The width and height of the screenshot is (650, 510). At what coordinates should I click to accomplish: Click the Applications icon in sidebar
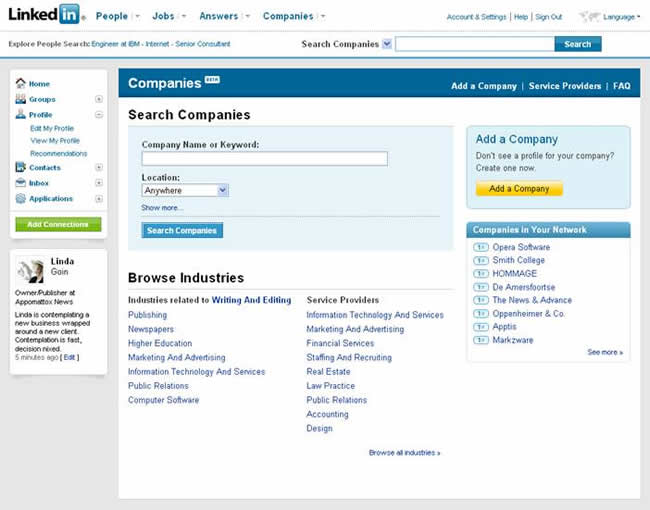click(21, 198)
